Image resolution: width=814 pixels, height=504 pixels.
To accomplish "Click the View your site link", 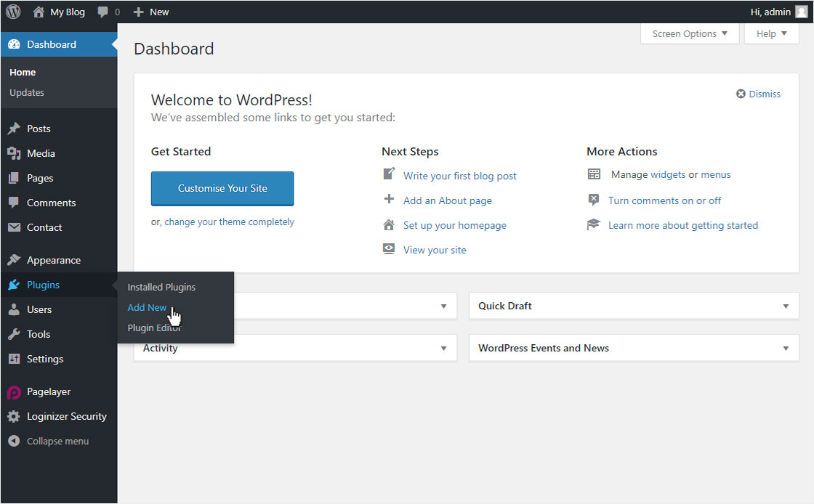I will coord(435,250).
